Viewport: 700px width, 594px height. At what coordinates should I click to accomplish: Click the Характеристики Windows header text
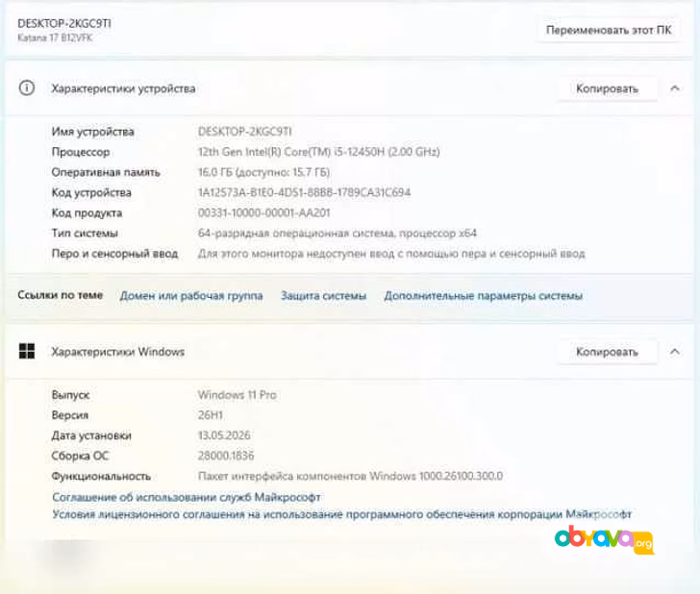coord(118,352)
